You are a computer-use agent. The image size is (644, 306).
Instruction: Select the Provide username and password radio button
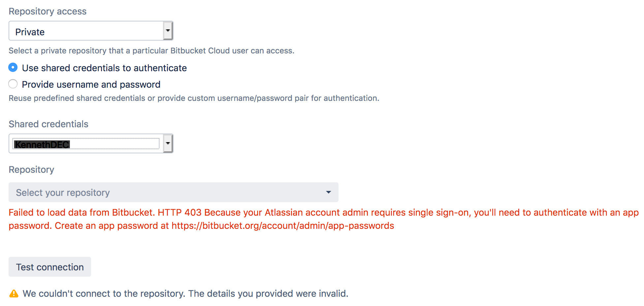(x=13, y=84)
